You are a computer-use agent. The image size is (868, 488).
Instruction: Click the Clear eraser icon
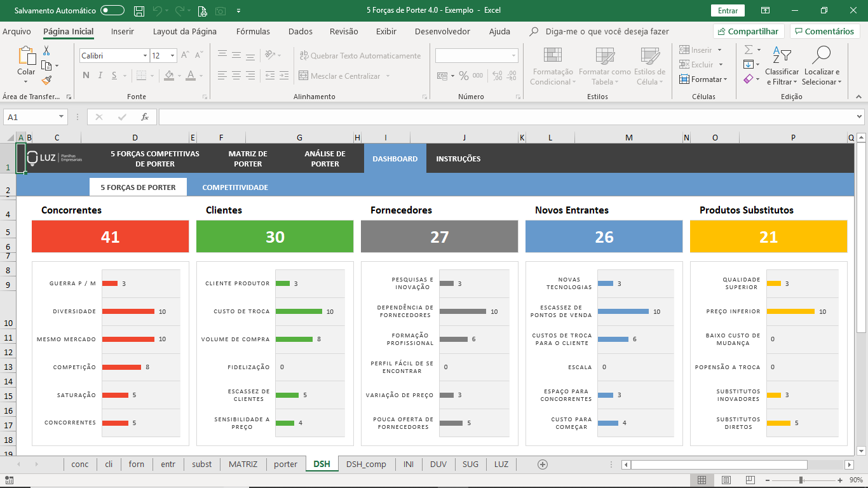(749, 79)
